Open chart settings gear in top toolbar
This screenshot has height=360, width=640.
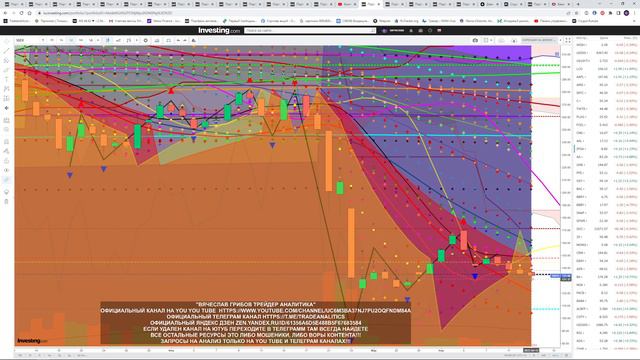[146, 40]
